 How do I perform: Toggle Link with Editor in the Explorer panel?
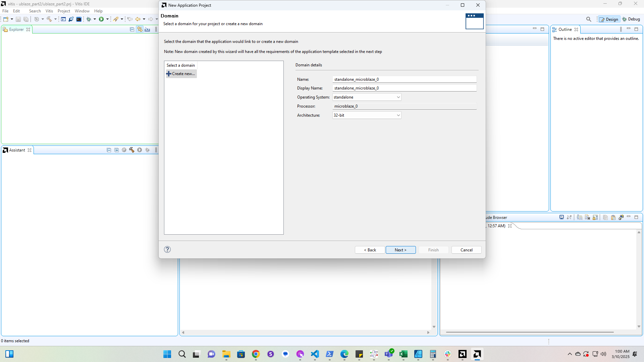140,29
